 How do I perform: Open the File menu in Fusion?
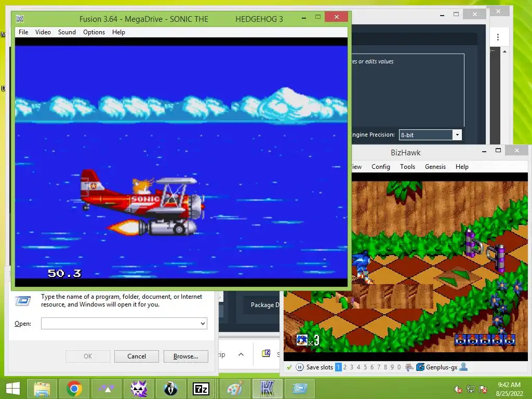[x=23, y=32]
